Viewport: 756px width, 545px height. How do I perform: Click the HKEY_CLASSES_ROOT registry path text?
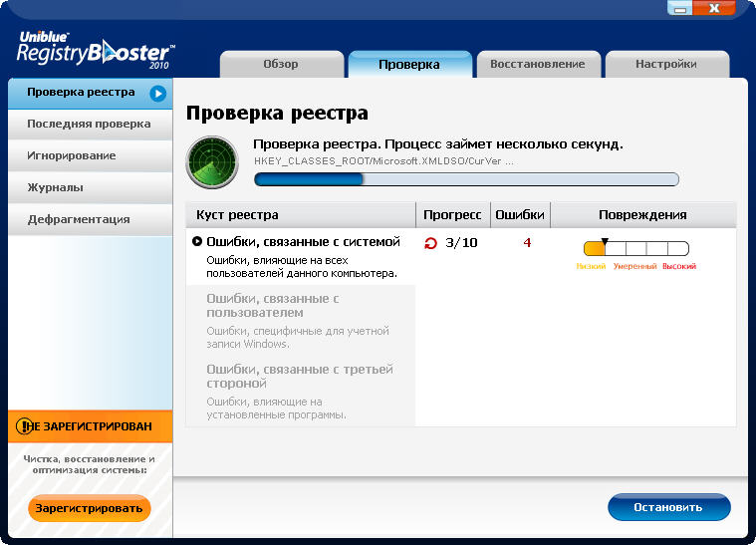click(x=383, y=161)
